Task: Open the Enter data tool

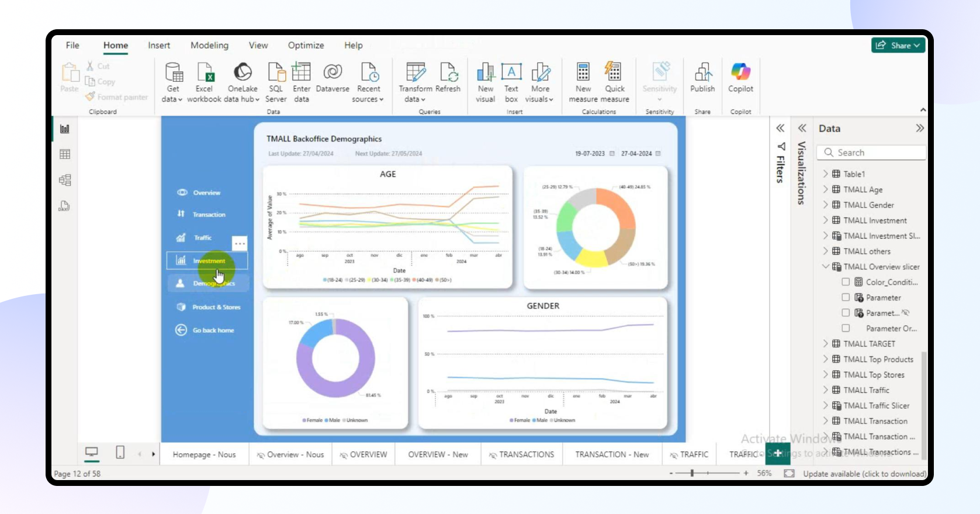Action: [302, 82]
